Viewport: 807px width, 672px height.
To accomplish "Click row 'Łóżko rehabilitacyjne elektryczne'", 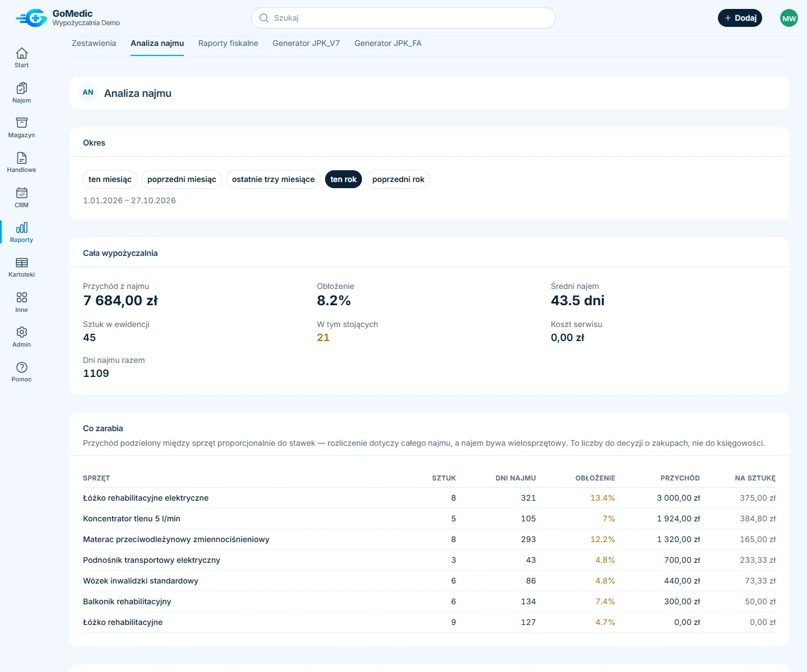I will [429, 498].
